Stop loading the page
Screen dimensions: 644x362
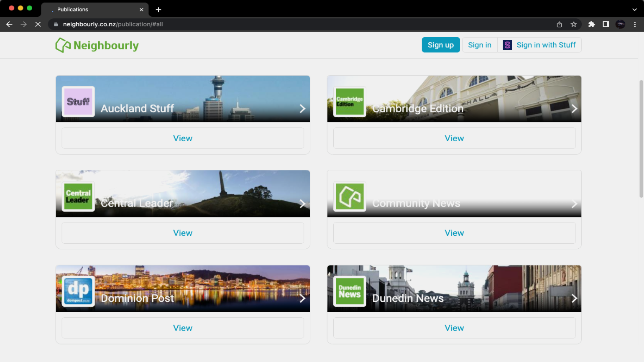point(38,24)
